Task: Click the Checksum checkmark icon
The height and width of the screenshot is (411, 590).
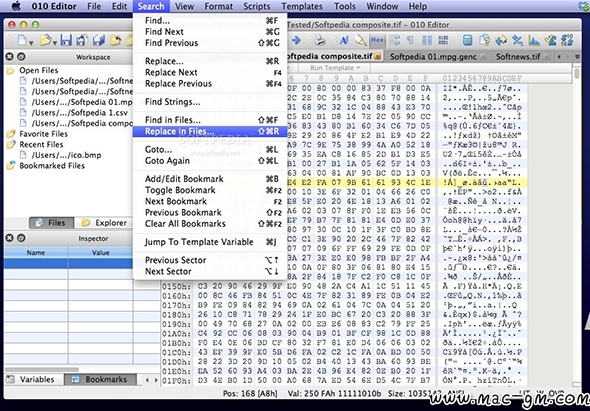Action: tap(550, 40)
